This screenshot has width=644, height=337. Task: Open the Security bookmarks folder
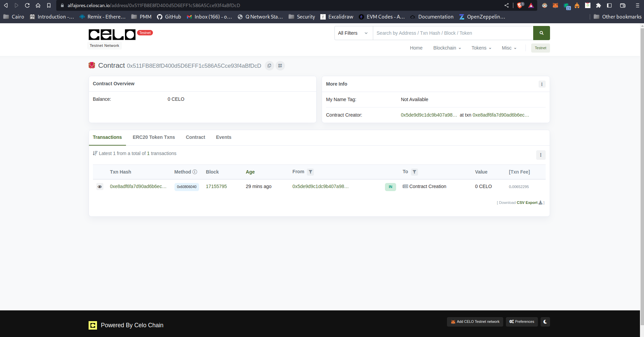click(x=302, y=17)
